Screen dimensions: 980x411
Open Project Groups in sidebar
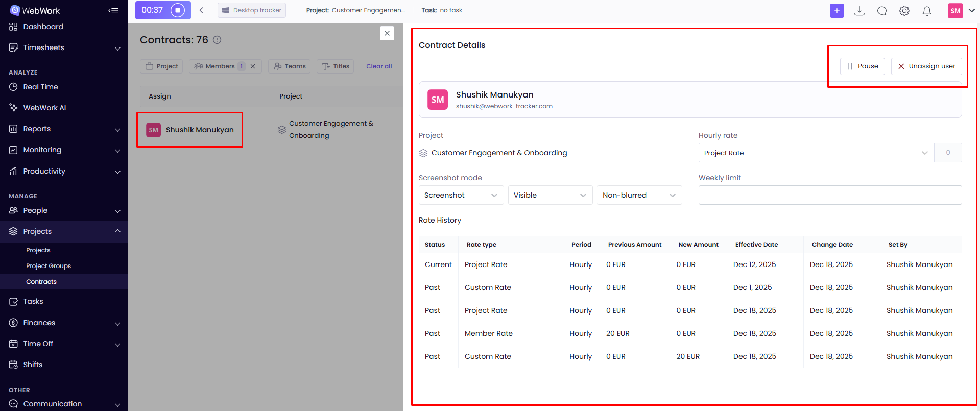pyautogui.click(x=49, y=266)
